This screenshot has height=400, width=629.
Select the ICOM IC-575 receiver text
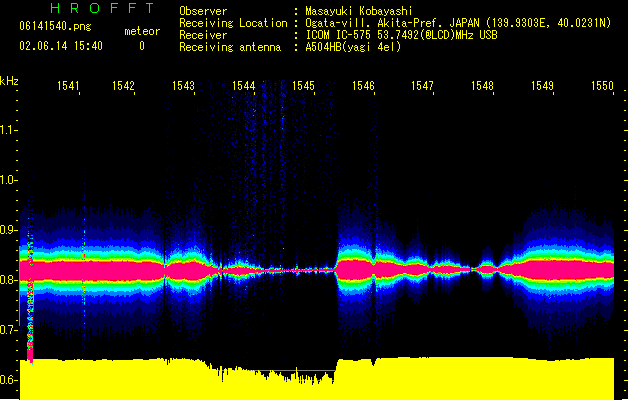[401, 35]
